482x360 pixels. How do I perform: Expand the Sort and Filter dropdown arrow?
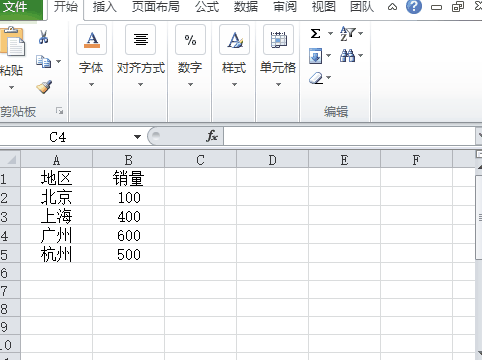tap(361, 33)
